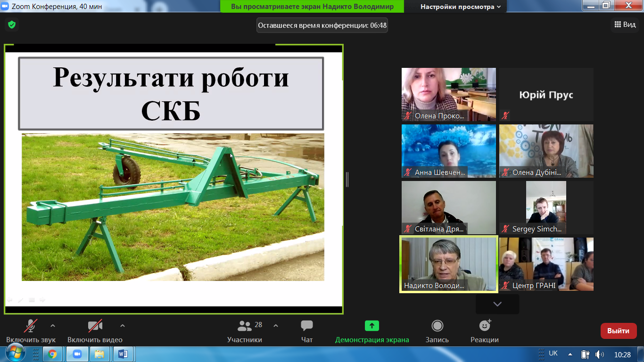
Task: Click the Zoom camera icon in title bar
Action: pyautogui.click(x=5, y=6)
